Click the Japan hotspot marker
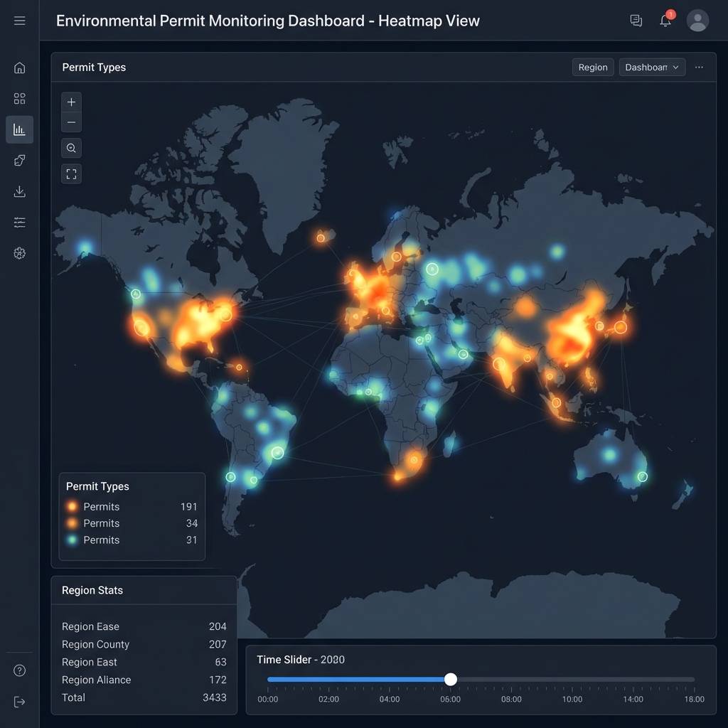The image size is (728, 728). [x=621, y=327]
